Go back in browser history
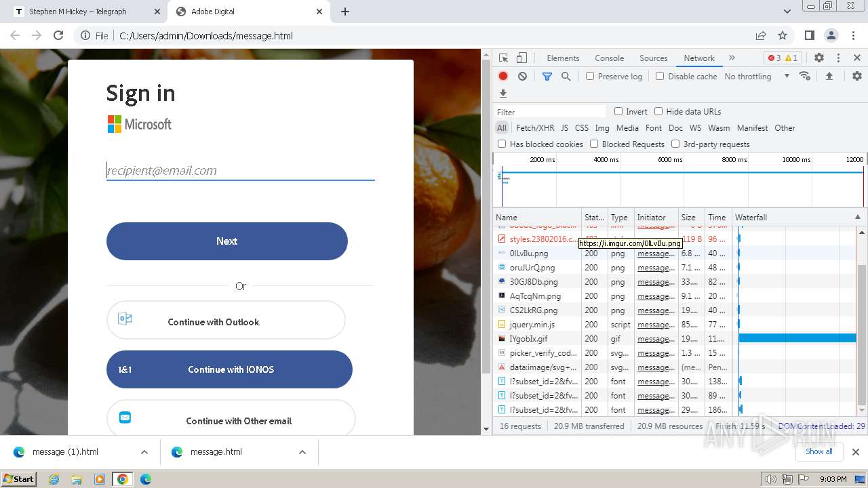The height and width of the screenshot is (488, 868). pyautogui.click(x=15, y=35)
